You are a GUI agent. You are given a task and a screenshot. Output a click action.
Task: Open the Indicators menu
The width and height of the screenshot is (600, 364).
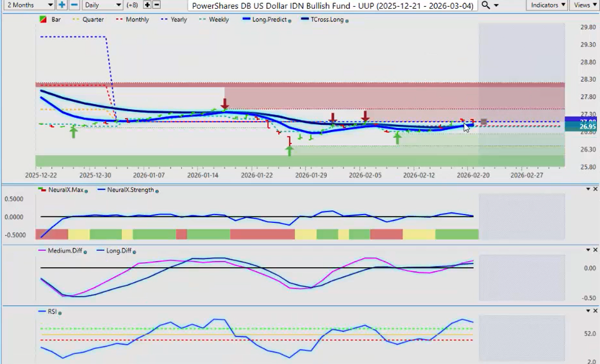point(547,5)
